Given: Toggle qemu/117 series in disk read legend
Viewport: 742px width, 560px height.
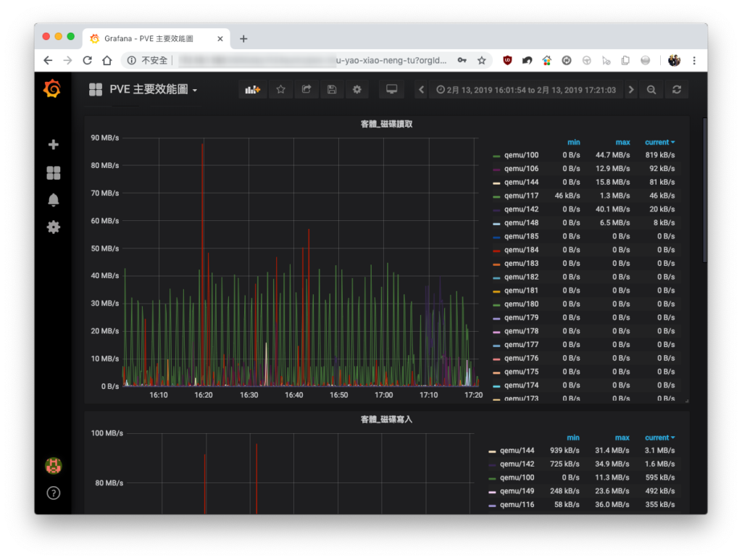Looking at the screenshot, I should pyautogui.click(x=521, y=196).
